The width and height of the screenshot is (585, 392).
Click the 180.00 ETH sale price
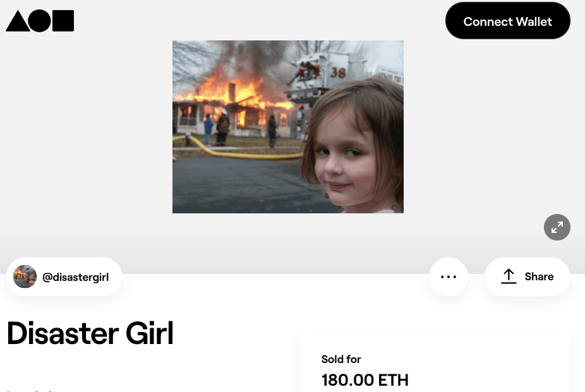[x=365, y=380]
